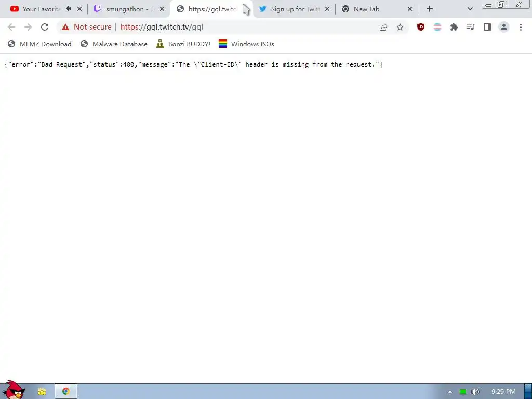Close the smungathon Twitch tab

click(162, 9)
